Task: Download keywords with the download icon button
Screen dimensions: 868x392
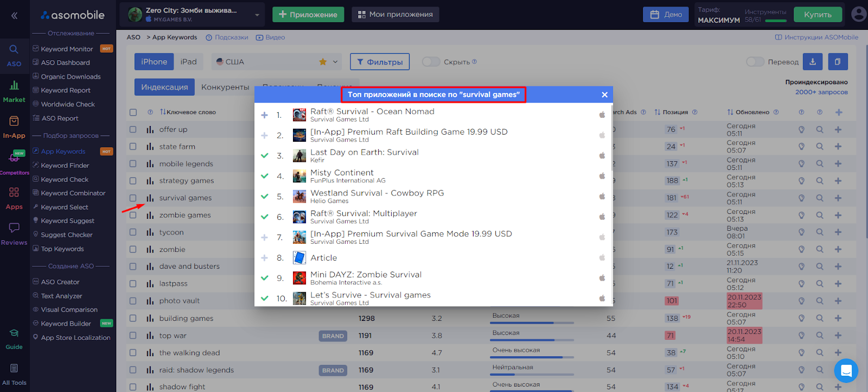Action: click(813, 62)
